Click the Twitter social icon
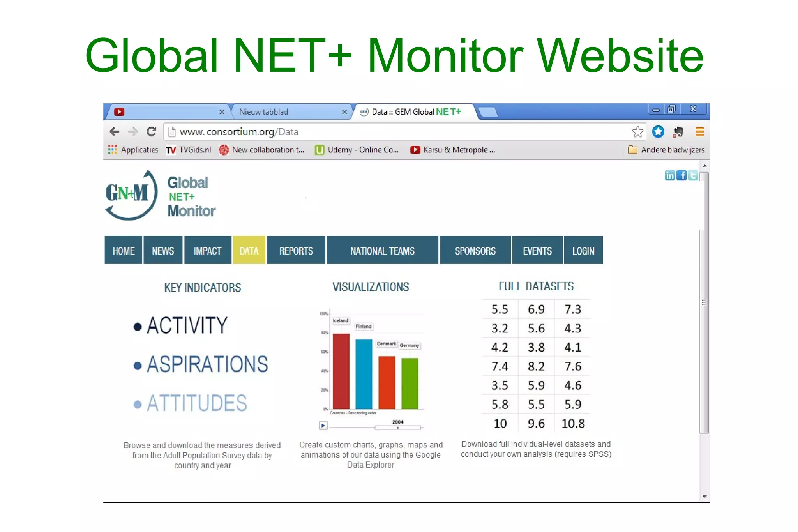Image resolution: width=798 pixels, height=532 pixels. click(x=693, y=175)
